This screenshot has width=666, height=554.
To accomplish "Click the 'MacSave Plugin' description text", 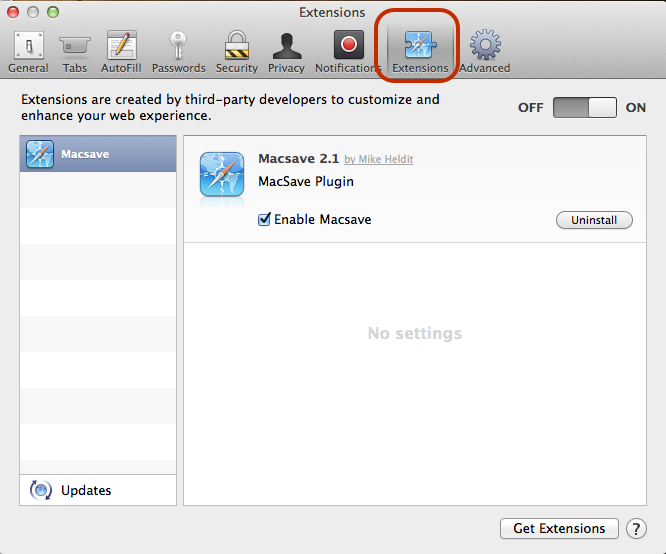I will (x=306, y=182).
